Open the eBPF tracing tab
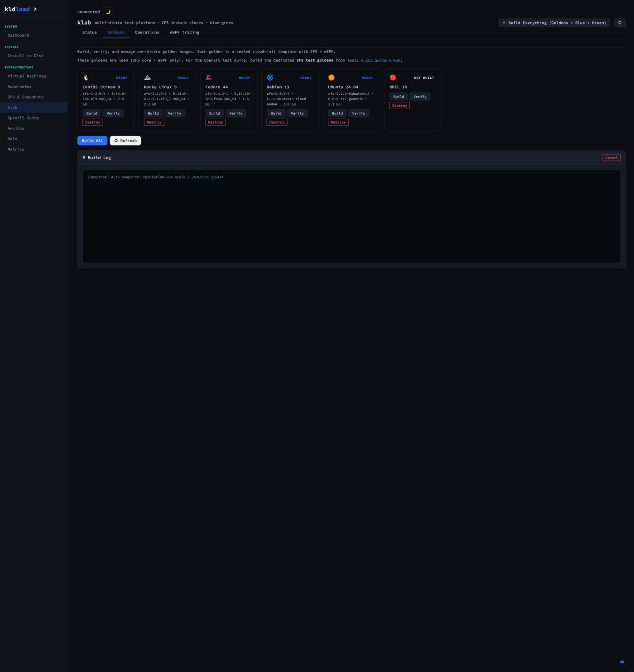This screenshot has height=672, width=634. pos(184,32)
